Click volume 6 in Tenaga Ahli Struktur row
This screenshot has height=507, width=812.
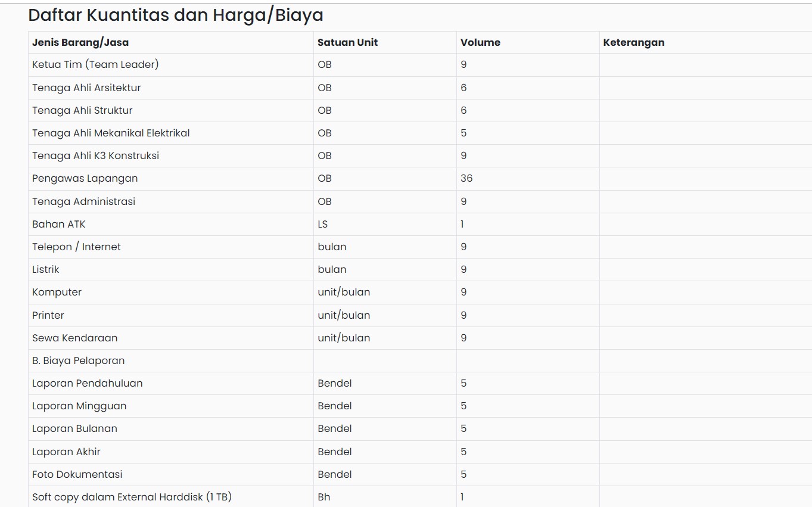coord(463,110)
